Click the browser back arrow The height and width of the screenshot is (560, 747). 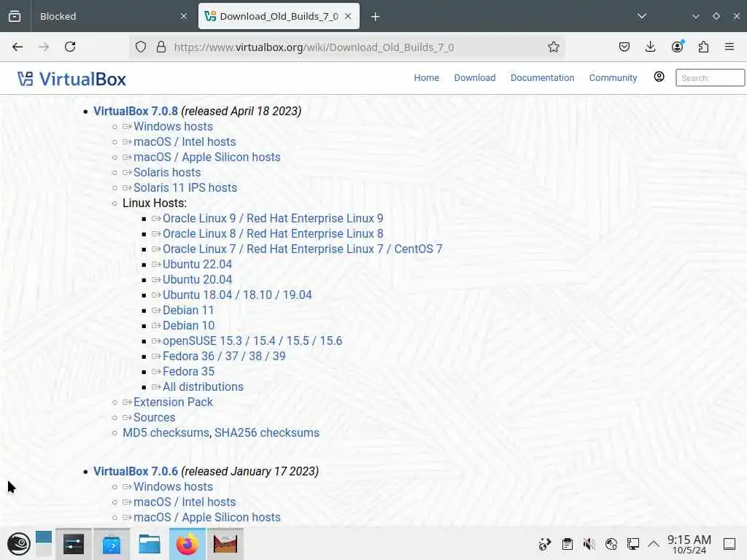point(18,47)
